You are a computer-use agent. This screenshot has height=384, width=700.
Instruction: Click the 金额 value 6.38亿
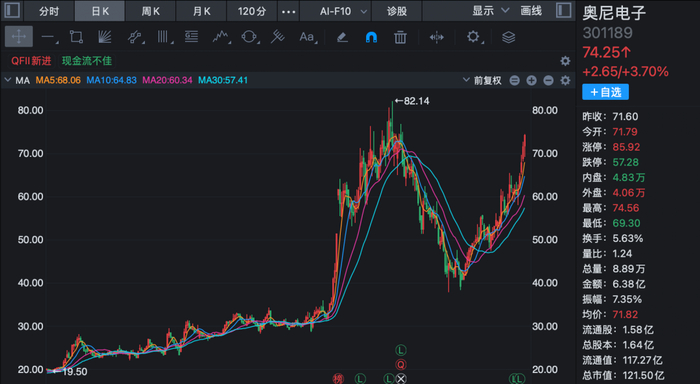(629, 284)
